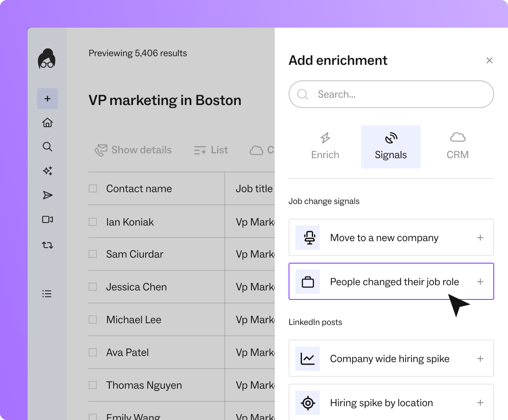
Task: Expand Move to a new company plus
Action: (480, 238)
